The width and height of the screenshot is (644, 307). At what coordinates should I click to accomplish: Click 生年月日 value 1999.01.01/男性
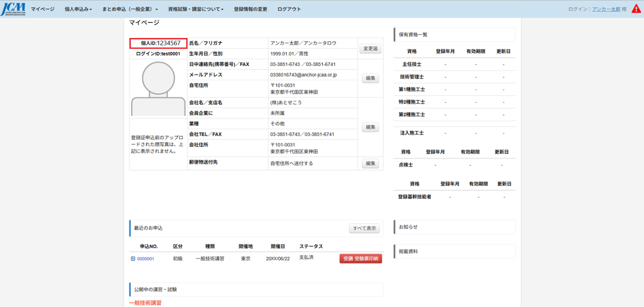tap(289, 54)
